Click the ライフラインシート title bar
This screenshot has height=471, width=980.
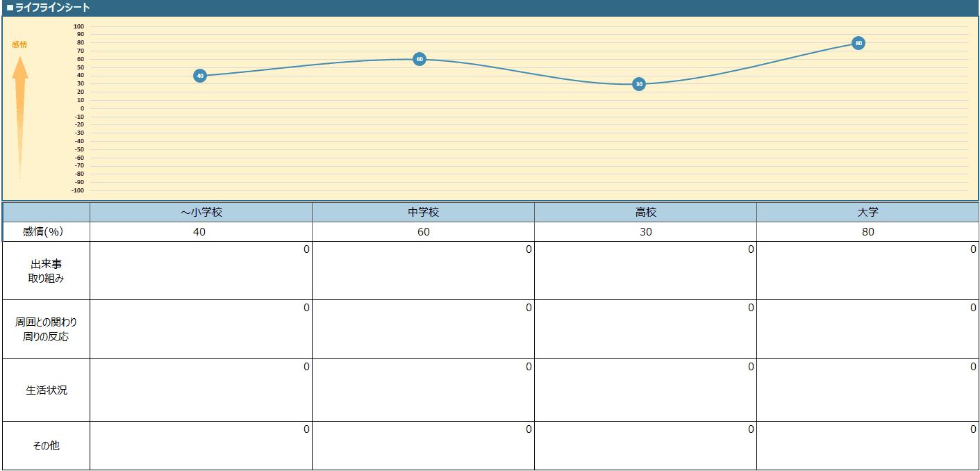click(490, 8)
